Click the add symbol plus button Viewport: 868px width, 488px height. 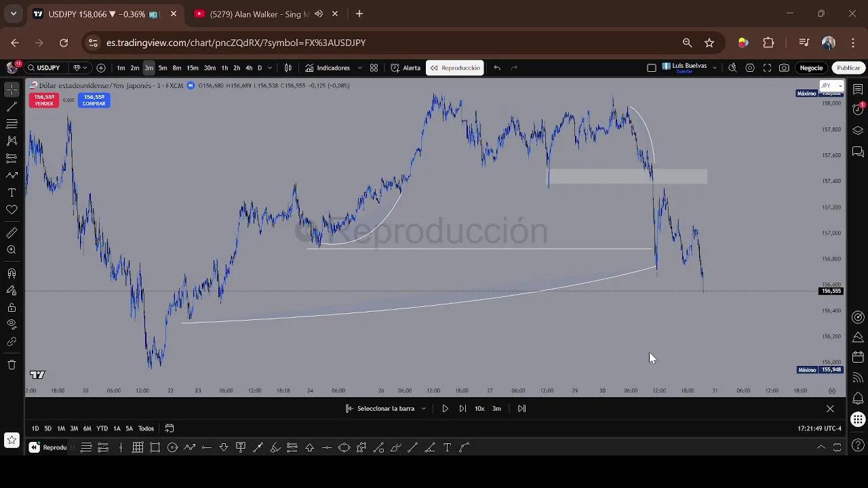(101, 68)
